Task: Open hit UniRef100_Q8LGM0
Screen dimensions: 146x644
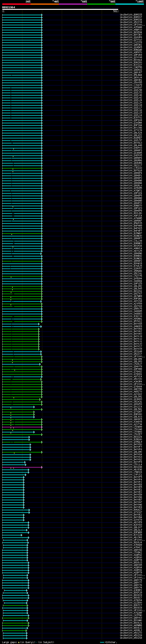Action: (x=131, y=452)
